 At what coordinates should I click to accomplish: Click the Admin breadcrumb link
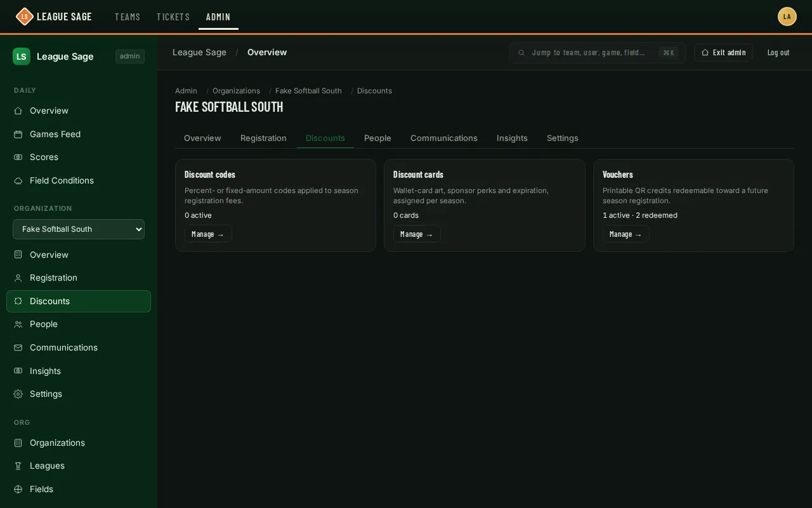click(x=186, y=91)
